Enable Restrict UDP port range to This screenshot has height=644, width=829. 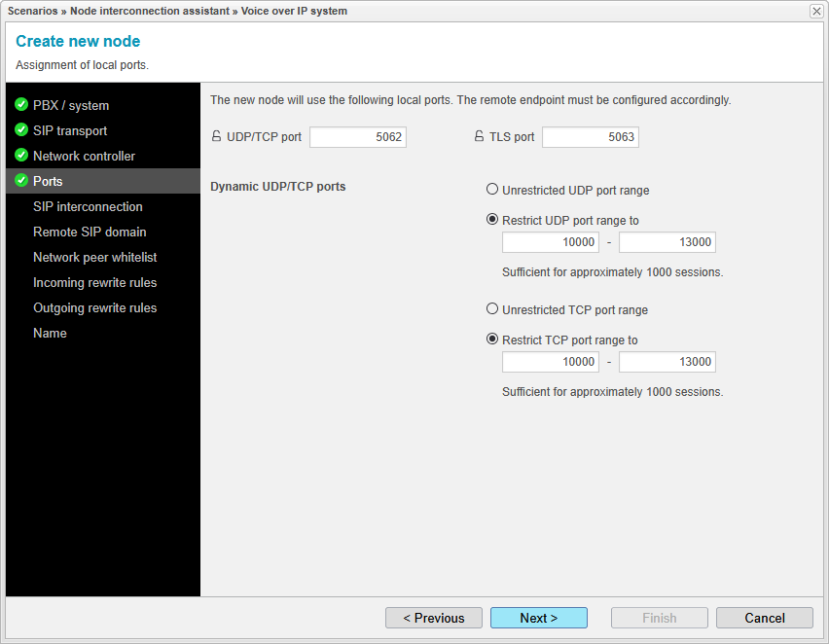pos(492,219)
